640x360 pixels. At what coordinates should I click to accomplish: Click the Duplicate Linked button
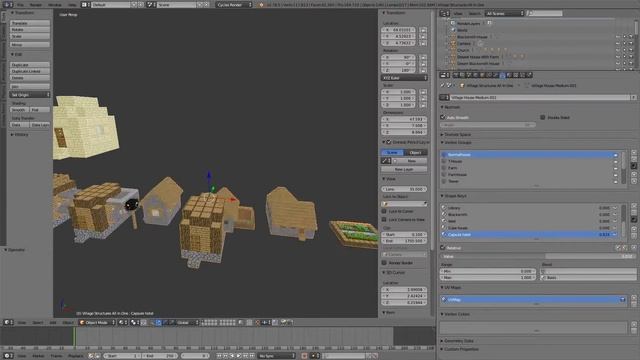pyautogui.click(x=30, y=71)
